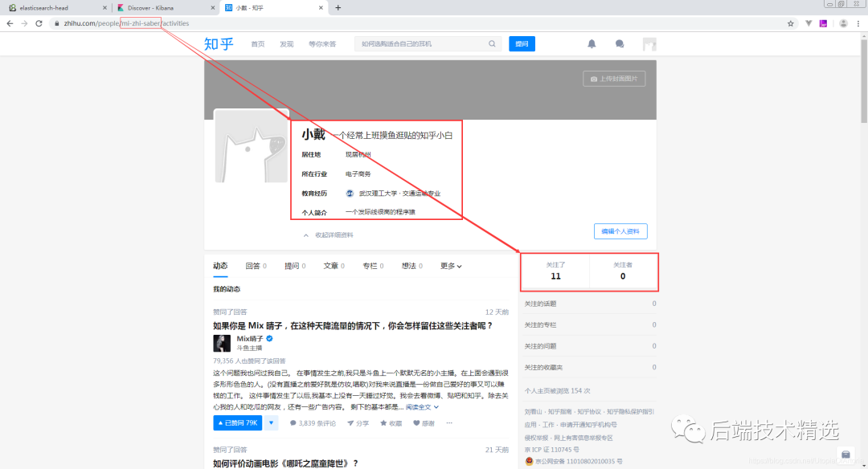Click the user avatar in header
Image resolution: width=868 pixels, height=469 pixels.
pyautogui.click(x=649, y=43)
